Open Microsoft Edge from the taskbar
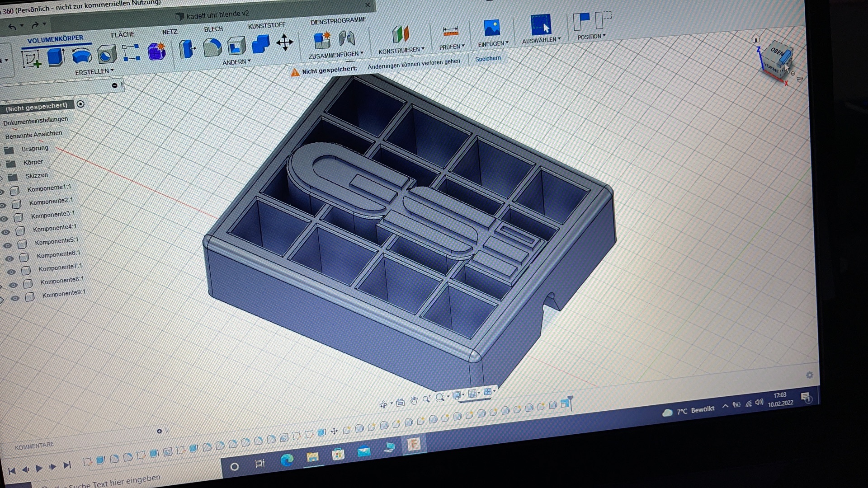The image size is (868, 488). 287,460
